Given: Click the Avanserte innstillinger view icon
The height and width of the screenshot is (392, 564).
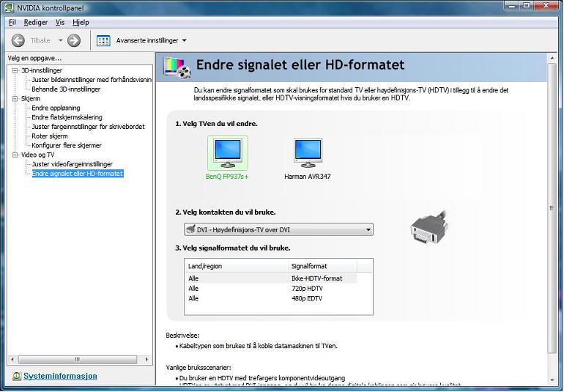Looking at the screenshot, I should point(103,41).
